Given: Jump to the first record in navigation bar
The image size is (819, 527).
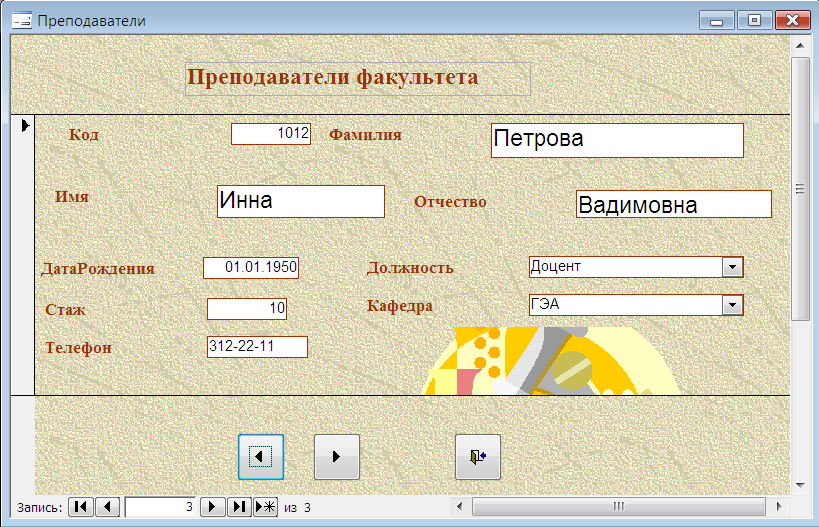Looking at the screenshot, I should point(81,507).
